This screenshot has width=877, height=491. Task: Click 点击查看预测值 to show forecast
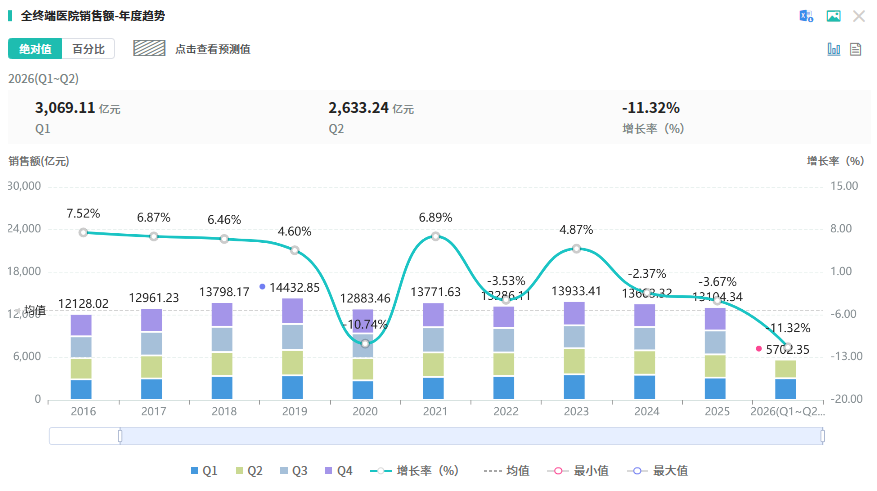coord(213,49)
